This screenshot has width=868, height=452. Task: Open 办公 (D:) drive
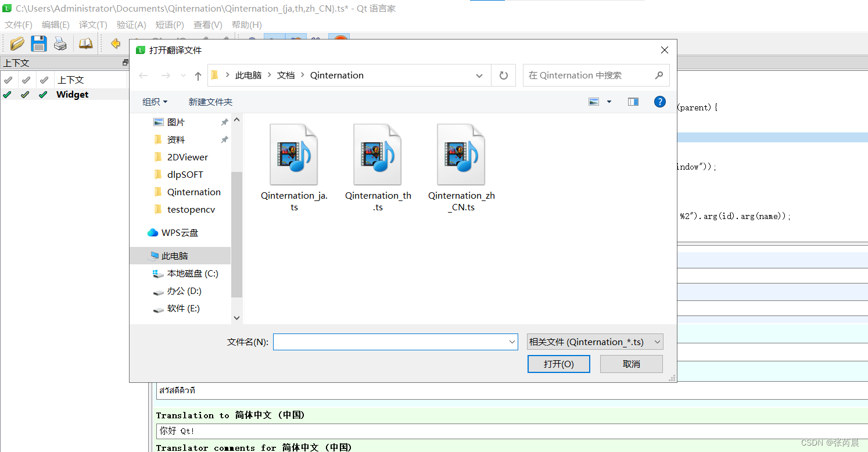(184, 290)
